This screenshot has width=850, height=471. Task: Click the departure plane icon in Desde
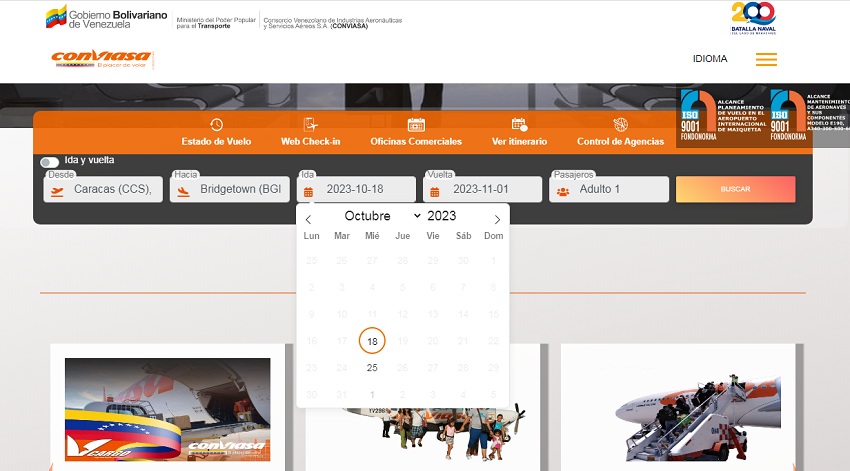[57, 191]
